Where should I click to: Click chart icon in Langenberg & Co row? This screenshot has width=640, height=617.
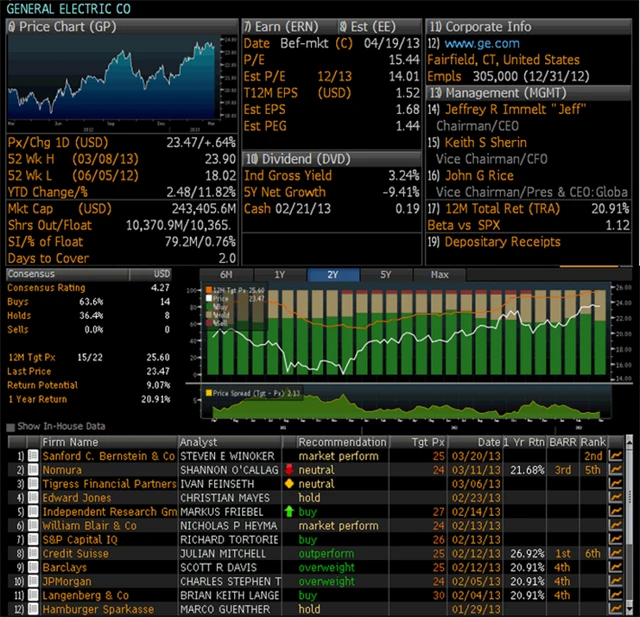click(x=616, y=595)
